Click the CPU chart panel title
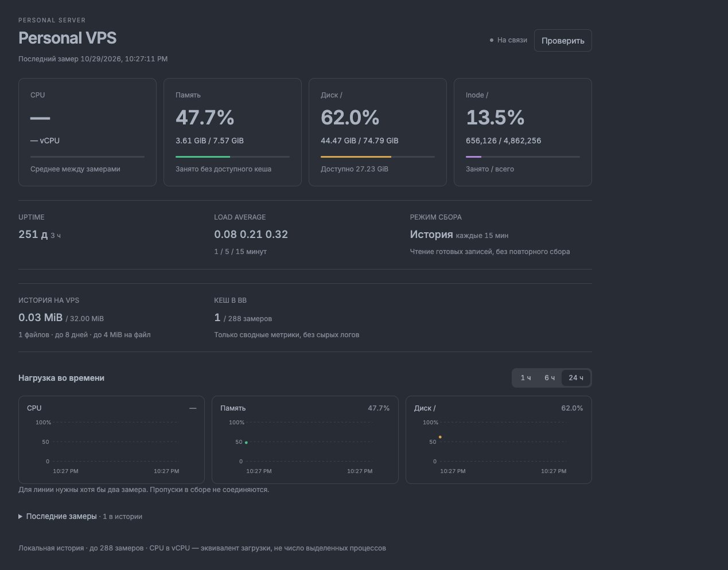The image size is (728, 570). pyautogui.click(x=34, y=408)
